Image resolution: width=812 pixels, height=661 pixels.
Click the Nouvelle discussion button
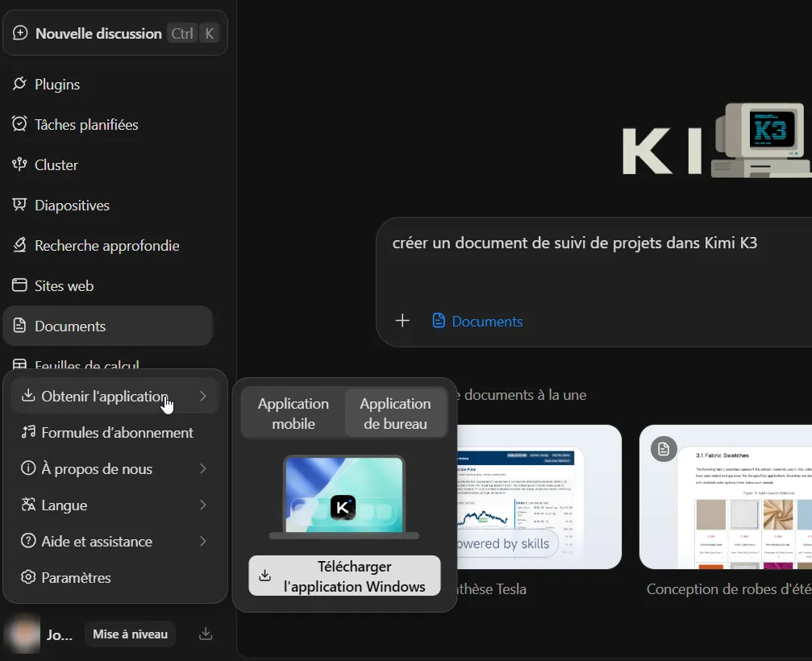[x=115, y=33]
